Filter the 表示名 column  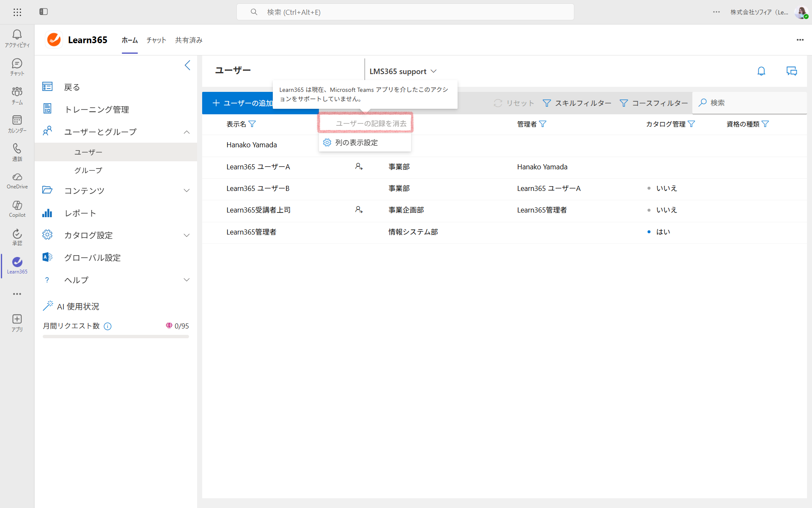[x=252, y=124]
